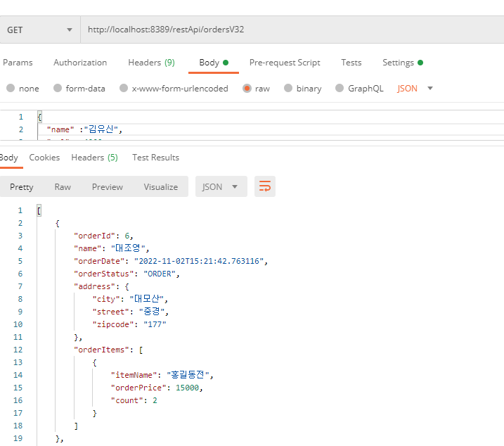Click the "street" line in address
This screenshot has width=504, height=446.
click(131, 312)
